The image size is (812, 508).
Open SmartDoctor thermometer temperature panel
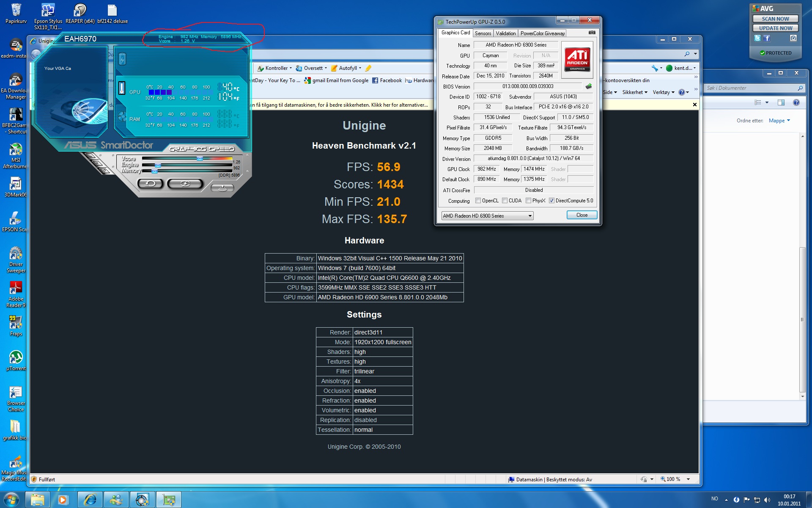pos(122,88)
